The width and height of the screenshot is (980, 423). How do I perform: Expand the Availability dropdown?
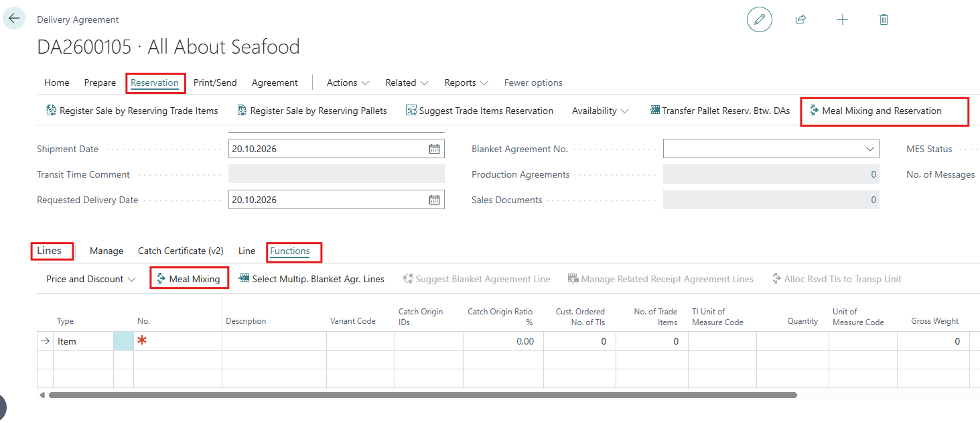600,111
